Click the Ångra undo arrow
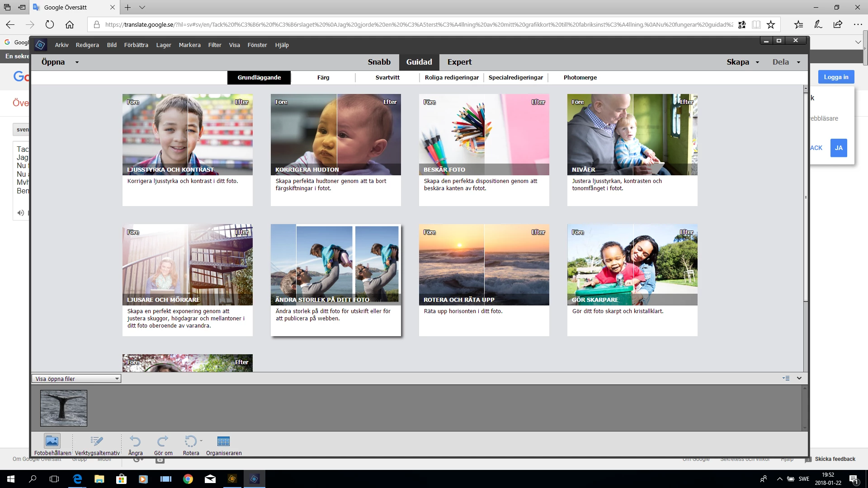The width and height of the screenshot is (868, 488). (135, 441)
